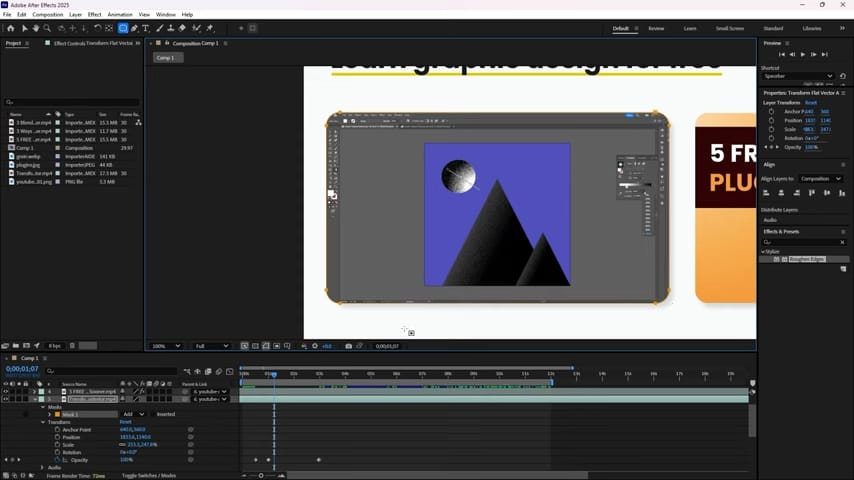Screen dimensions: 854x480
Task: Open the composition mini-flowchart in timeline
Action: [187, 372]
